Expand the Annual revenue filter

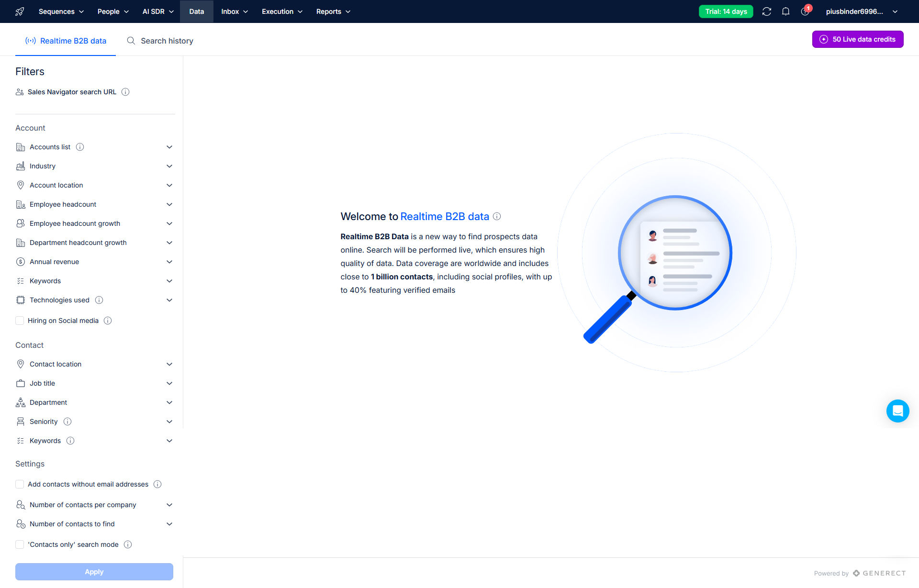coord(169,262)
